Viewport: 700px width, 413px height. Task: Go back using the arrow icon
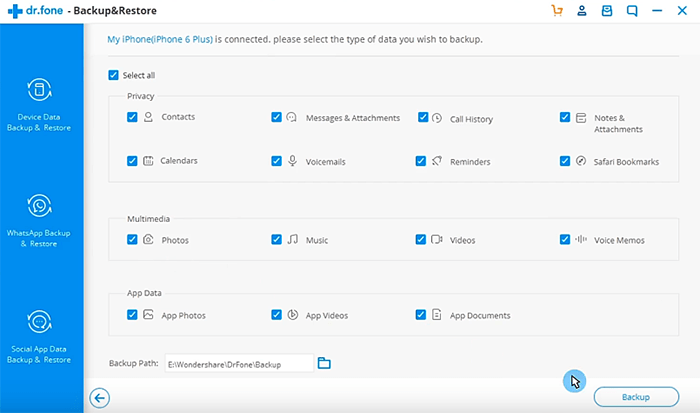[99, 397]
